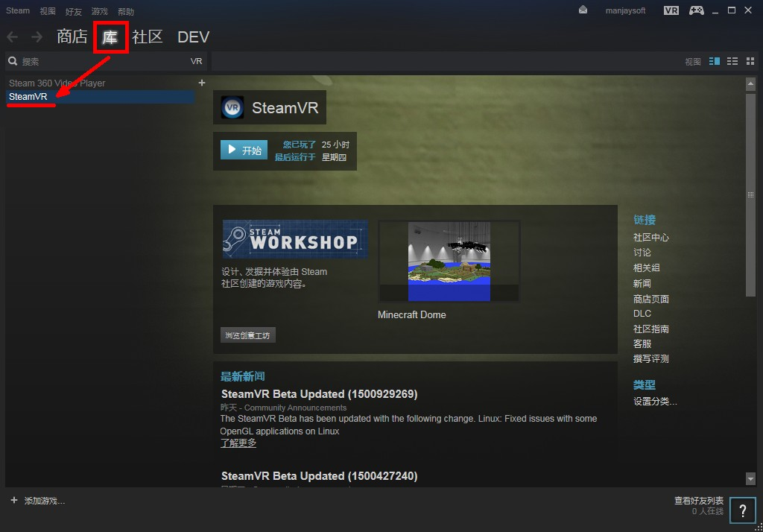This screenshot has height=532, width=763.
Task: Click the 最新新闻 heading
Action: click(242, 376)
